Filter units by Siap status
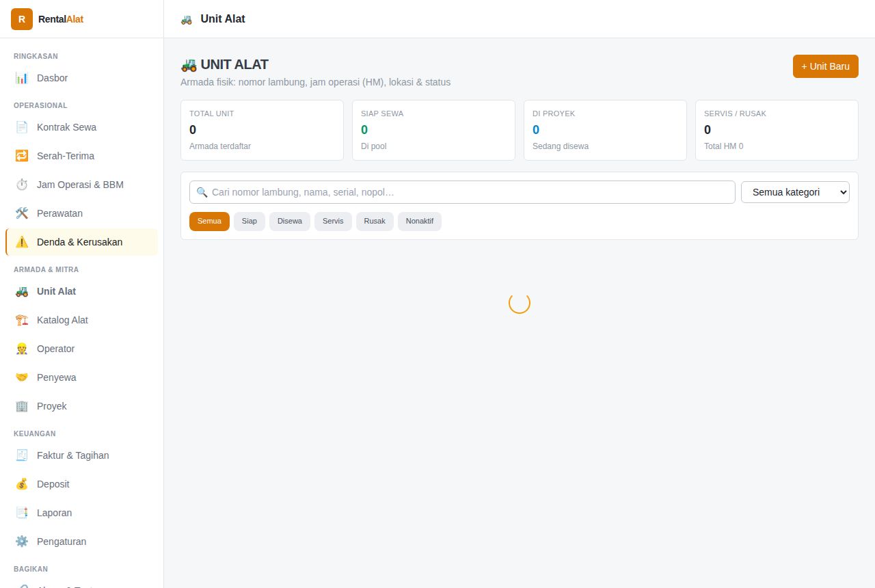Screen dimensions: 875x588 pos(250,222)
